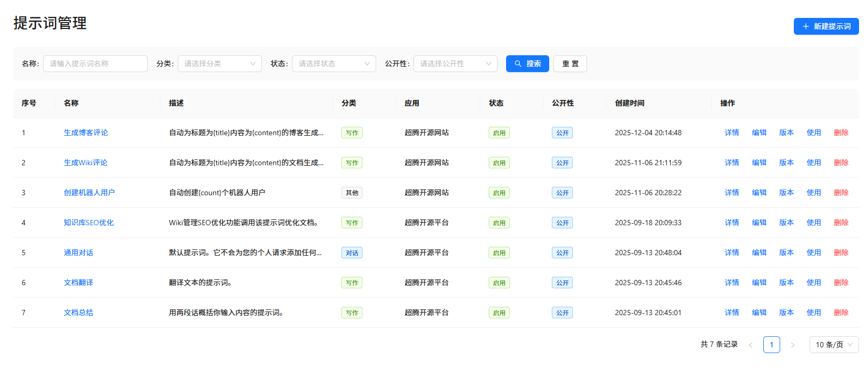This screenshot has height=372, width=868.
Task: Click 编辑 for 创建机器人用户 row
Action: [x=759, y=193]
